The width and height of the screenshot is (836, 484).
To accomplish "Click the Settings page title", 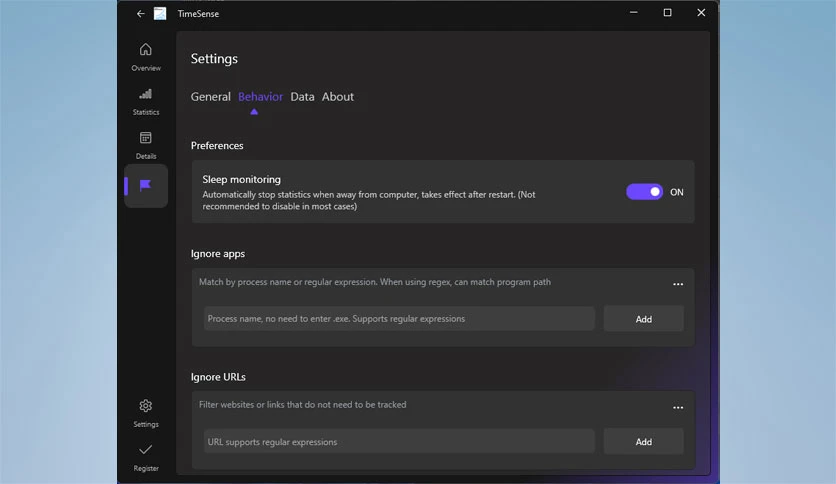I will (x=214, y=59).
